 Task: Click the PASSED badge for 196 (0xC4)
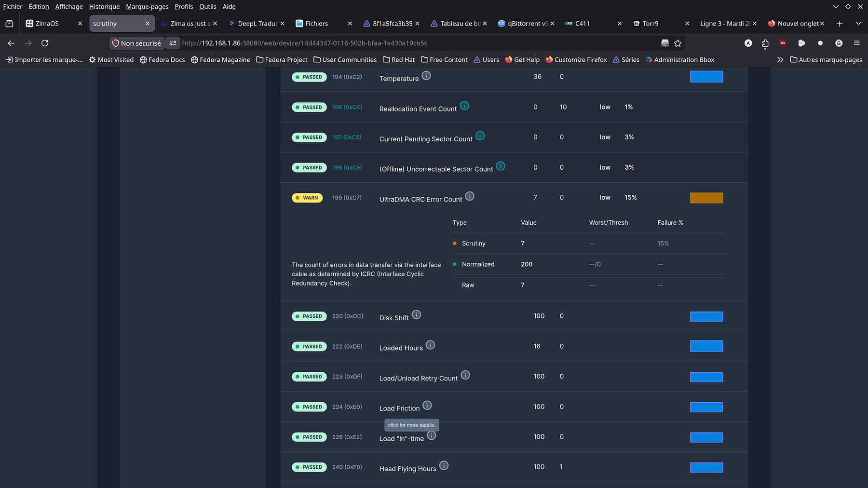(x=309, y=107)
